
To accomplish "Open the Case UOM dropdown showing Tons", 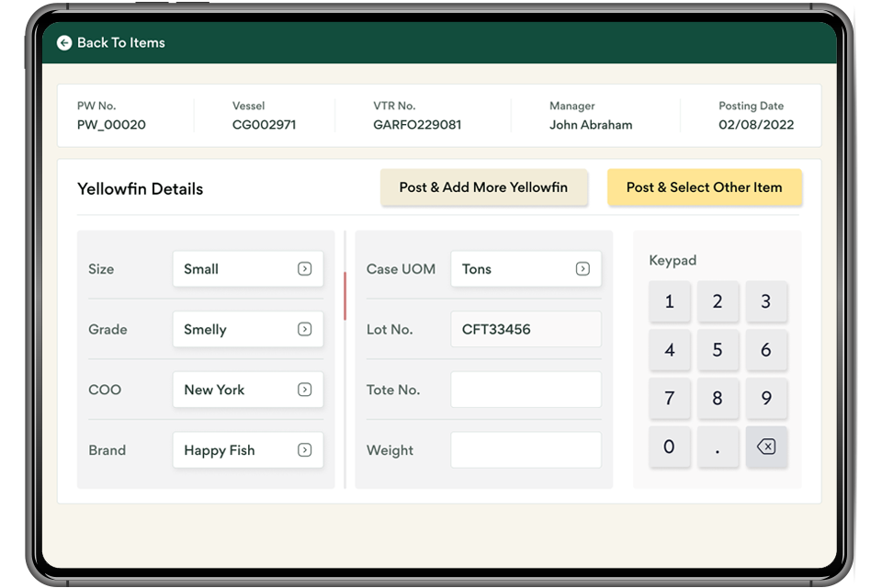I will point(526,269).
